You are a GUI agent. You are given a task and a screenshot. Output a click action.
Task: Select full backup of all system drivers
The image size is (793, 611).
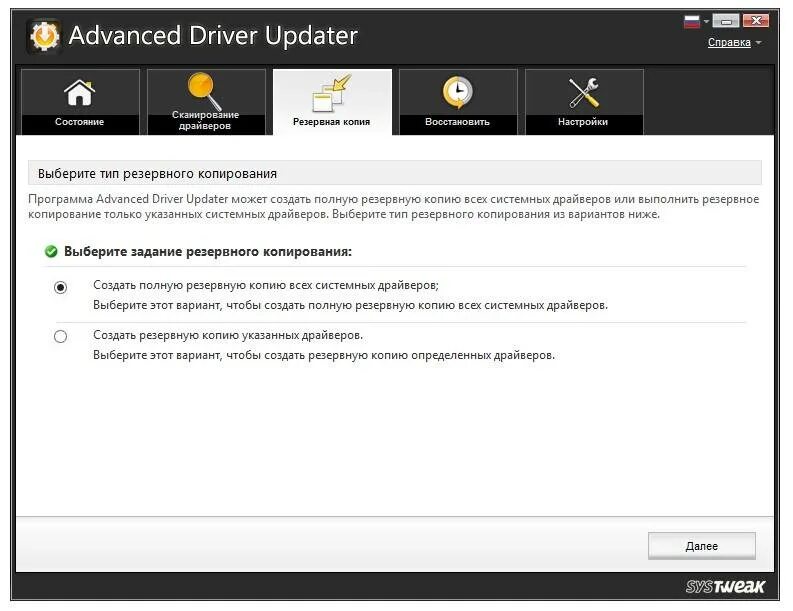[60, 287]
